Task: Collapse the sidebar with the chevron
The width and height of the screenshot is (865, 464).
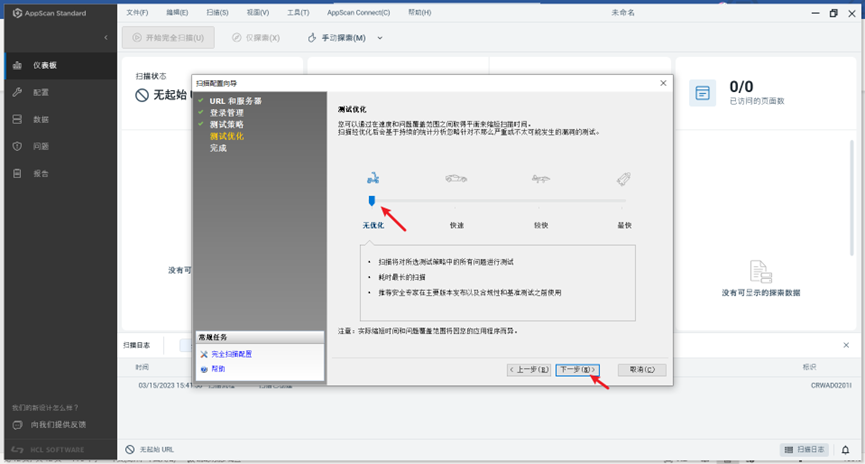Action: (x=106, y=38)
